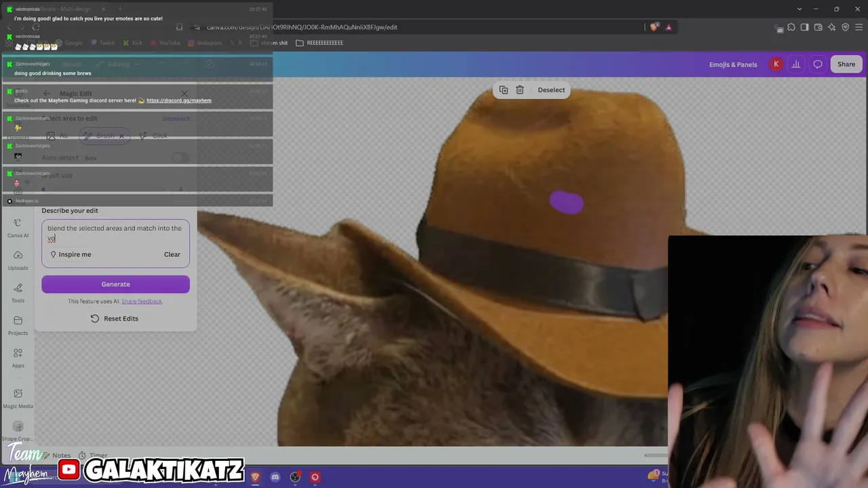Click the Brave Rewards triangle icon
This screenshot has width=868, height=488.
(x=669, y=27)
